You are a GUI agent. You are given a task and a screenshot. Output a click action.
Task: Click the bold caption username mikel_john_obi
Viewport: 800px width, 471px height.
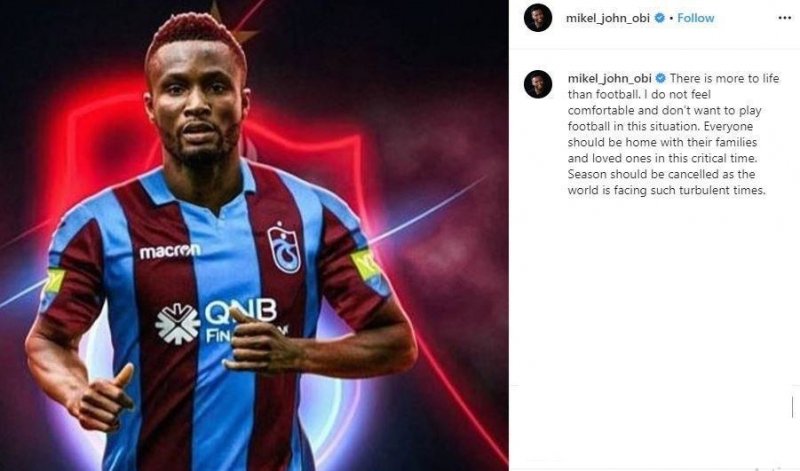(x=609, y=79)
